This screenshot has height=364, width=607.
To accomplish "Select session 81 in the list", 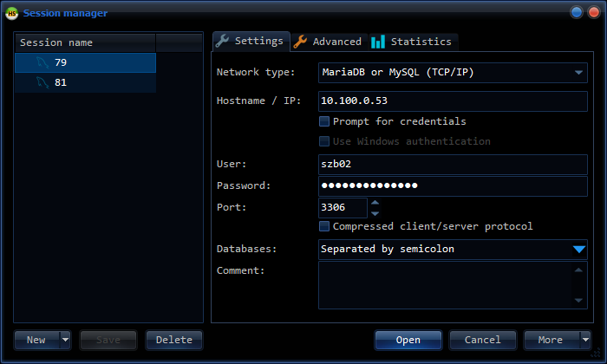I will pos(85,82).
